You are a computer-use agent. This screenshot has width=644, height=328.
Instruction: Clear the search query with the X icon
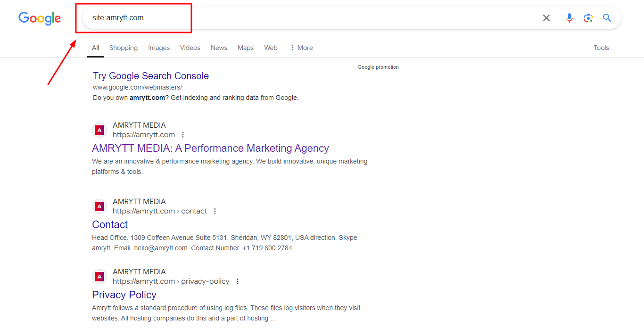[x=546, y=17]
